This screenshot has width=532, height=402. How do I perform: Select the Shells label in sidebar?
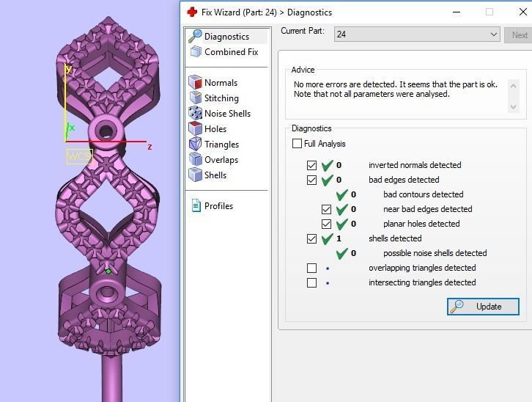coord(215,175)
